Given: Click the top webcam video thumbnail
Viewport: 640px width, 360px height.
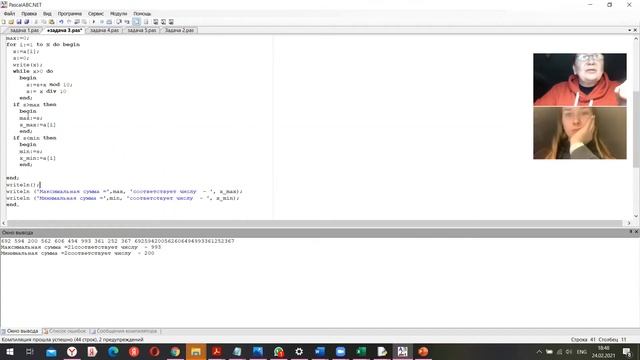Looking at the screenshot, I should click(580, 79).
